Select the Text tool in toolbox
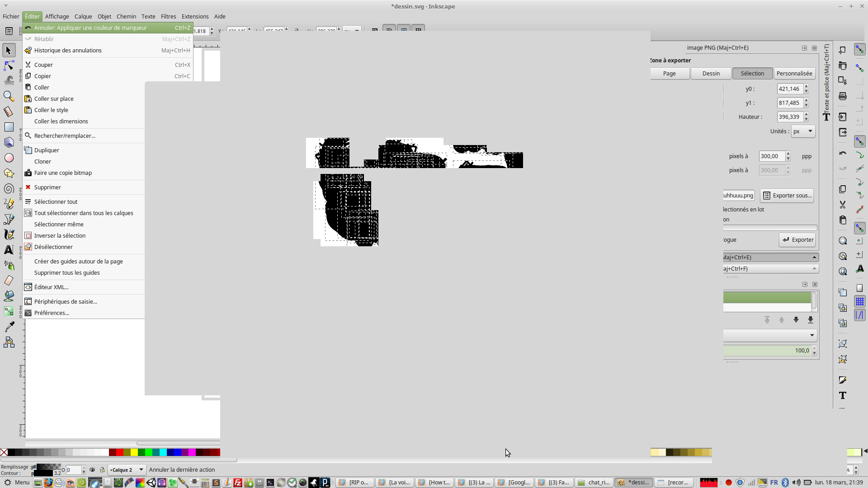 point(9,250)
